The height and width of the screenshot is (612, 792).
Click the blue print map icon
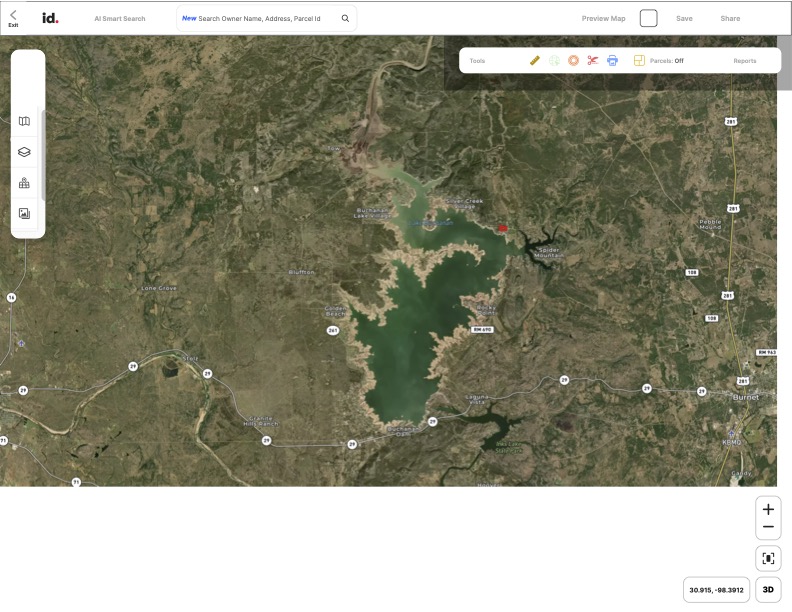point(612,61)
